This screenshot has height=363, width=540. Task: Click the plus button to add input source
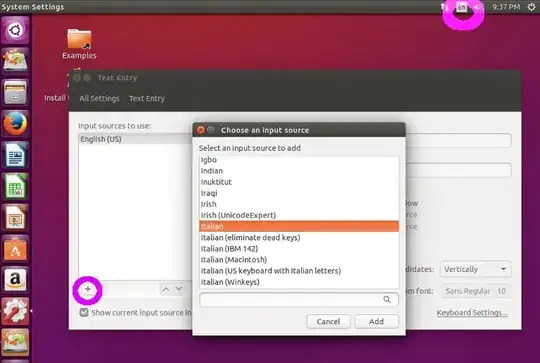[87, 289]
